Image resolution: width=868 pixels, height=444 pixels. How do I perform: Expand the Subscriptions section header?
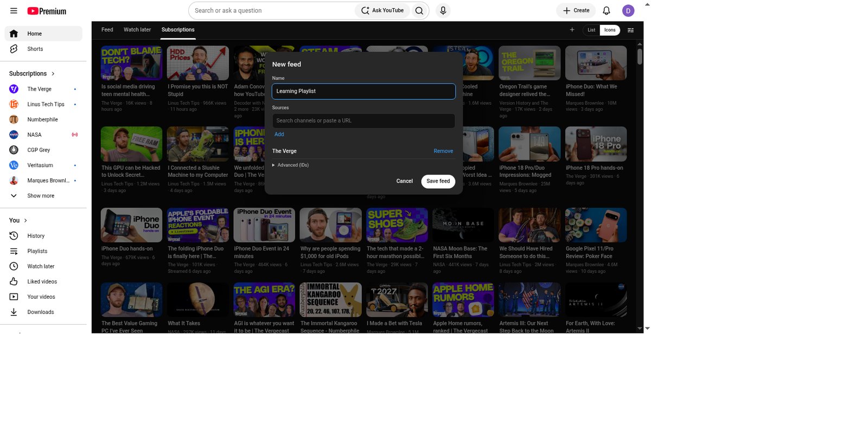pos(32,73)
